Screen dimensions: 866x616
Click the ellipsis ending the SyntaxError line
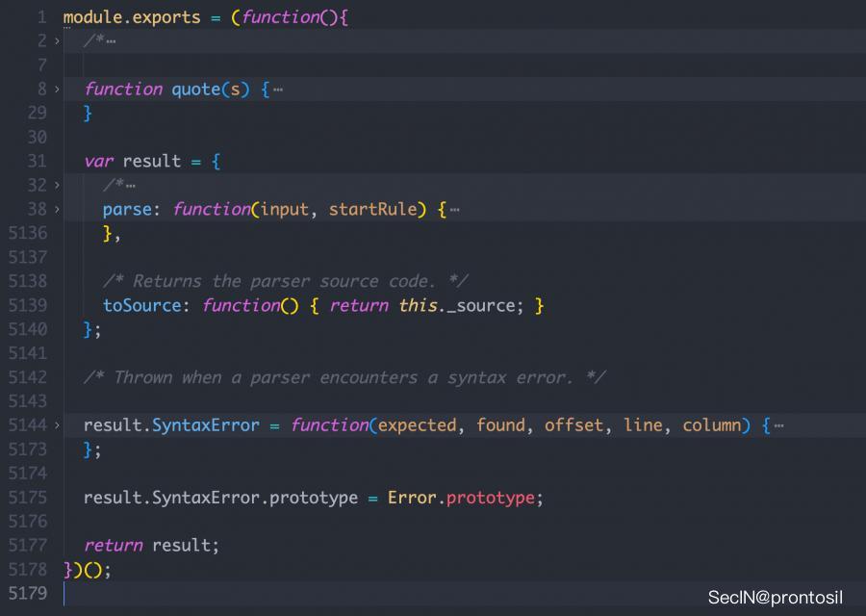pyautogui.click(x=778, y=425)
